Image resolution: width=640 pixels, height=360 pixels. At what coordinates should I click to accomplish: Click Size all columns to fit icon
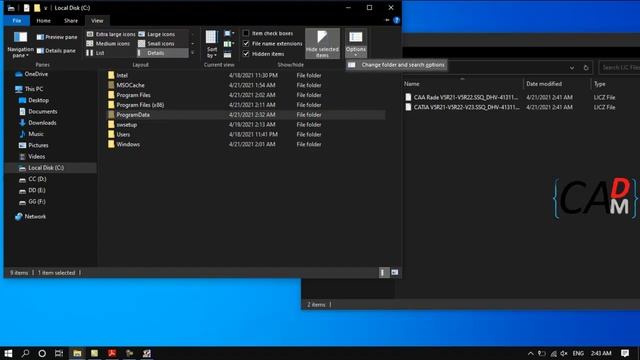tap(228, 54)
